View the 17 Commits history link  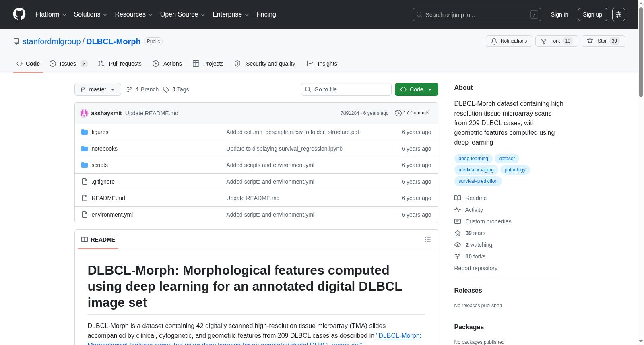click(x=412, y=113)
